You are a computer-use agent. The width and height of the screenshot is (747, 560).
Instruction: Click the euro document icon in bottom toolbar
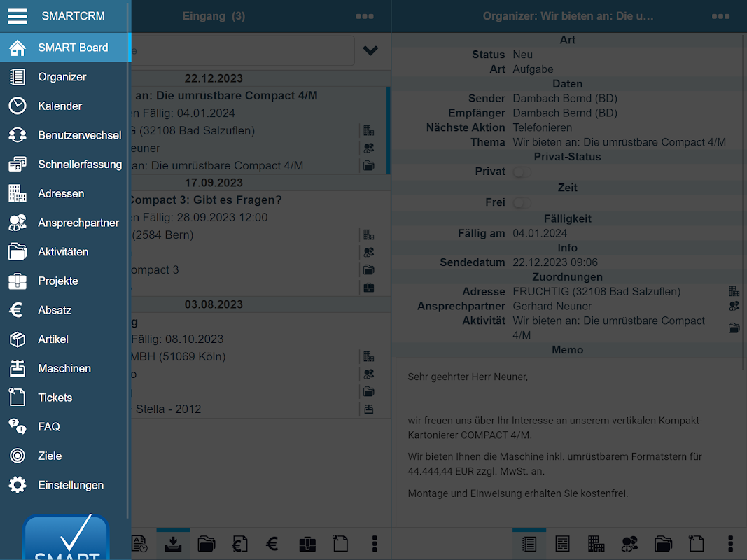(239, 544)
